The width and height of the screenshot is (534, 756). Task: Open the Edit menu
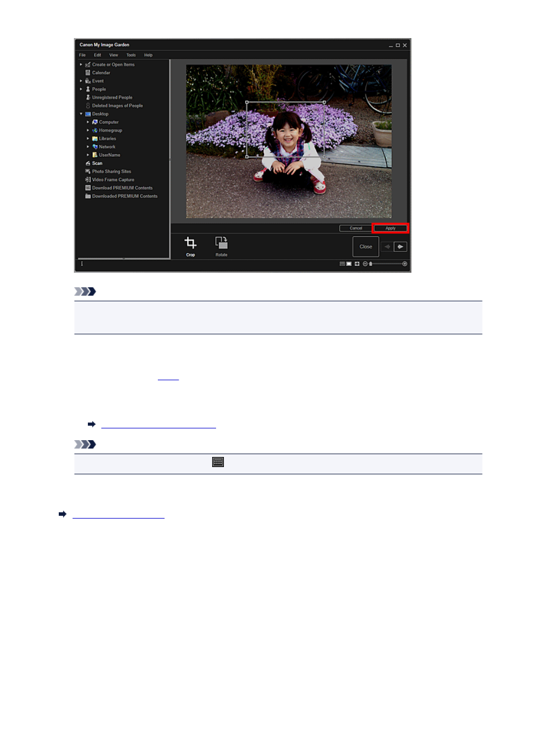(97, 55)
